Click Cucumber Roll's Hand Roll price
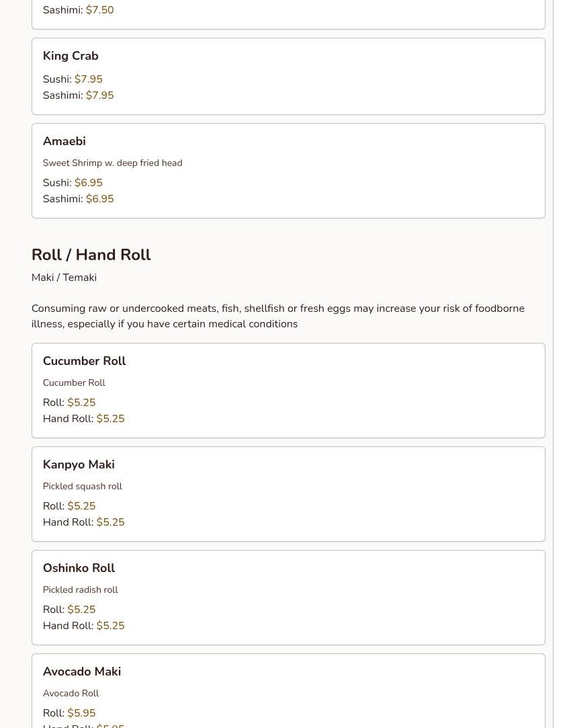 pos(110,419)
